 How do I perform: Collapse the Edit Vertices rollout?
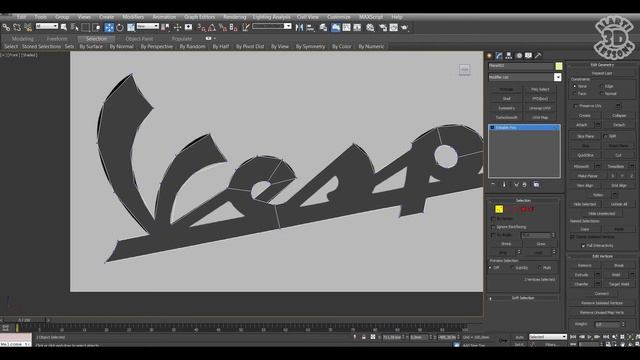602,256
